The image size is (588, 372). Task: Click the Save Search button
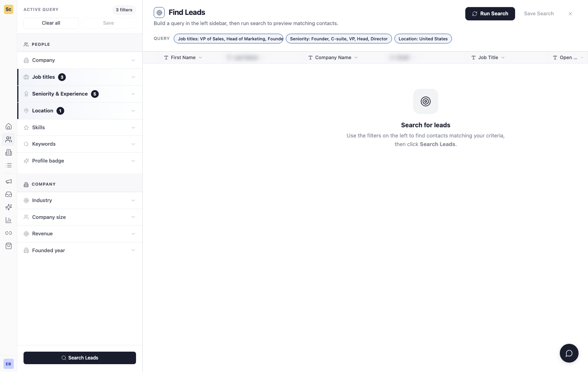pyautogui.click(x=539, y=14)
